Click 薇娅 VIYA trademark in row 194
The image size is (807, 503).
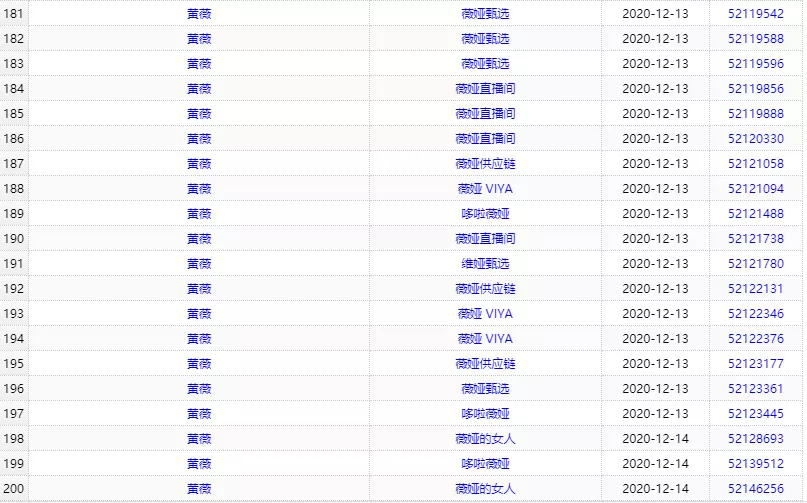point(485,339)
